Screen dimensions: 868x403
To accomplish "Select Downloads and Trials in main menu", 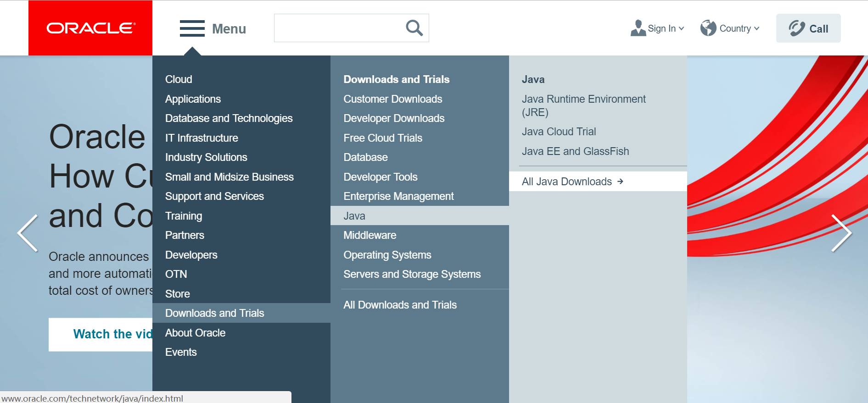I will point(241,313).
